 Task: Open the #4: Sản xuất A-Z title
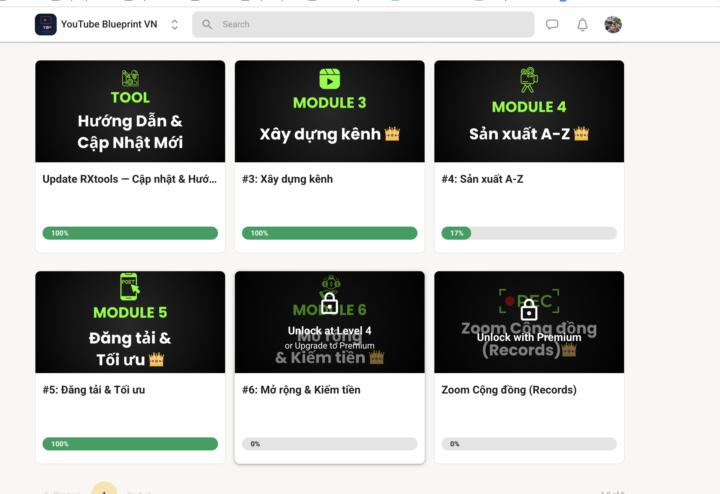point(482,179)
